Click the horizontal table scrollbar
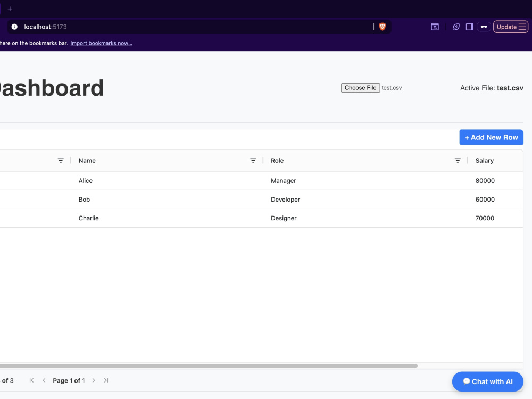The width and height of the screenshot is (532, 399). tap(209, 366)
